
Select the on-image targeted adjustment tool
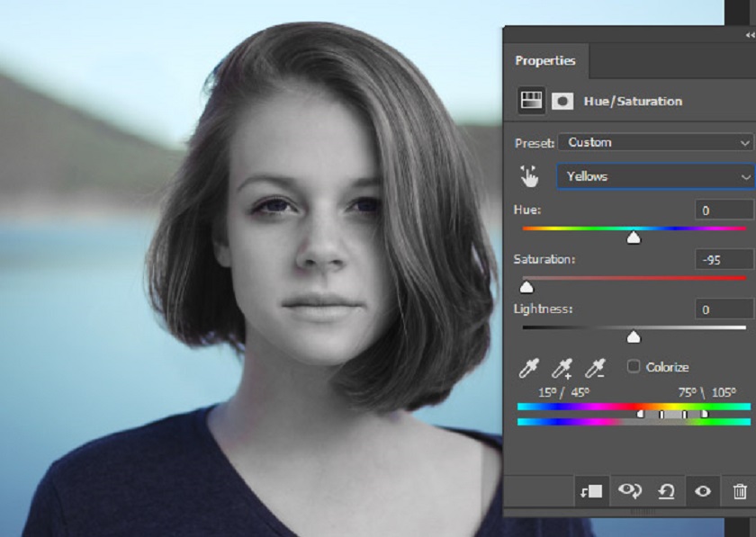point(529,176)
